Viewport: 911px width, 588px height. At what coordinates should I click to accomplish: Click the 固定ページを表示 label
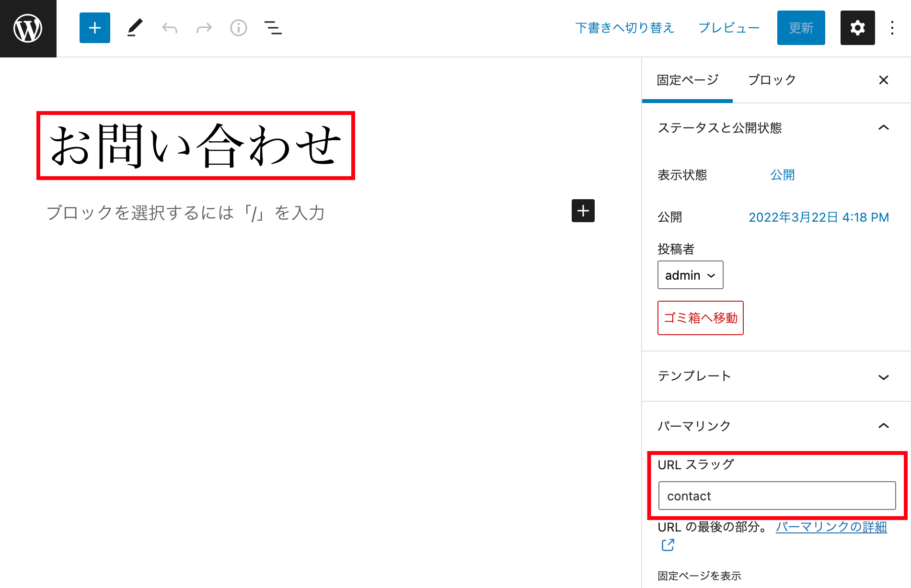click(700, 576)
